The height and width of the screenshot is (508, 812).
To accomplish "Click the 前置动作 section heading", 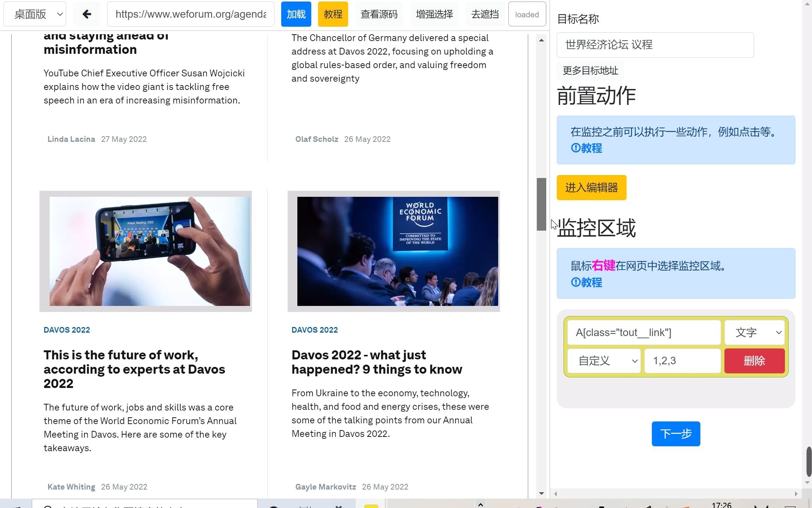I will (596, 96).
